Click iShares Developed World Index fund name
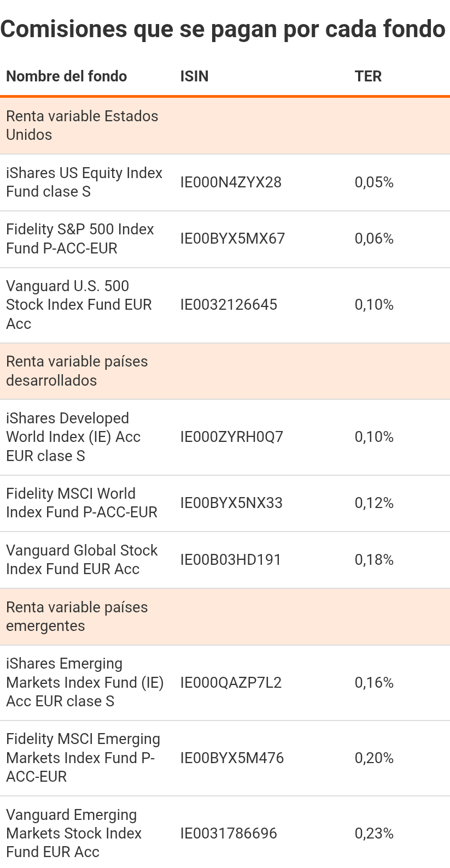Image resolution: width=450 pixels, height=868 pixels. 73,437
